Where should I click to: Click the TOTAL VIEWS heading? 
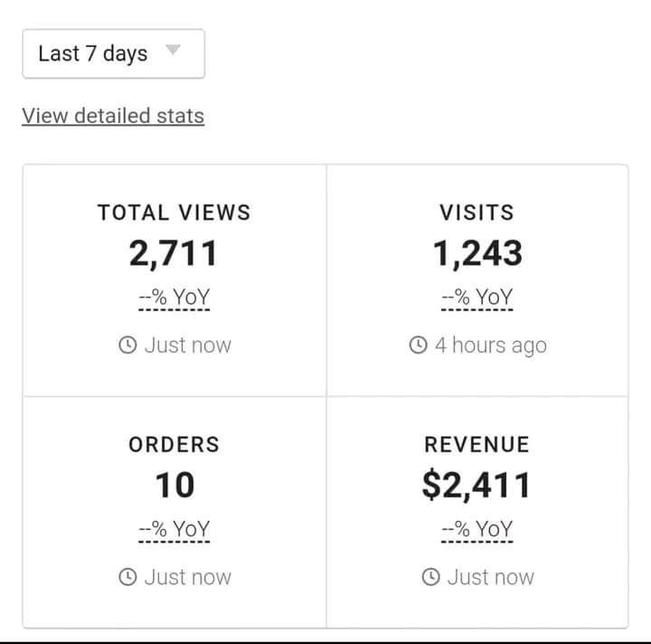coord(175,213)
